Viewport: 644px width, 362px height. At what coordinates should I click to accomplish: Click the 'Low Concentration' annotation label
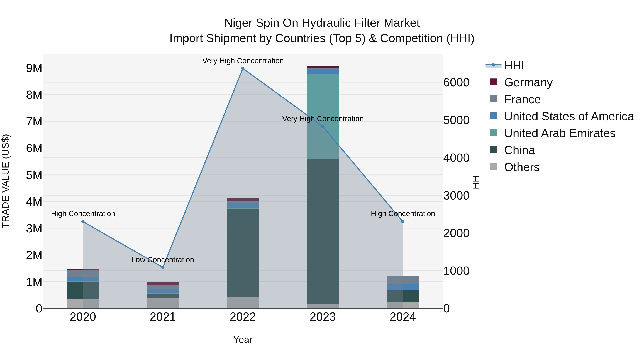pyautogui.click(x=163, y=260)
